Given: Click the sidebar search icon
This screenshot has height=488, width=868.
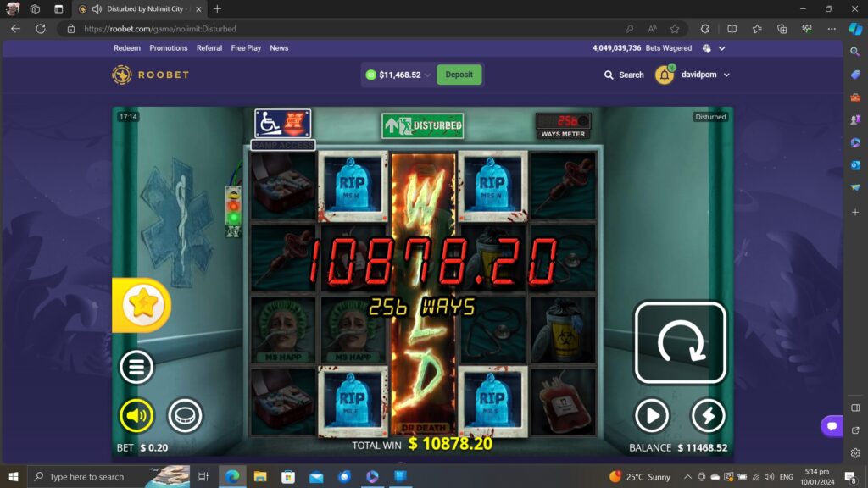Looking at the screenshot, I should point(855,52).
